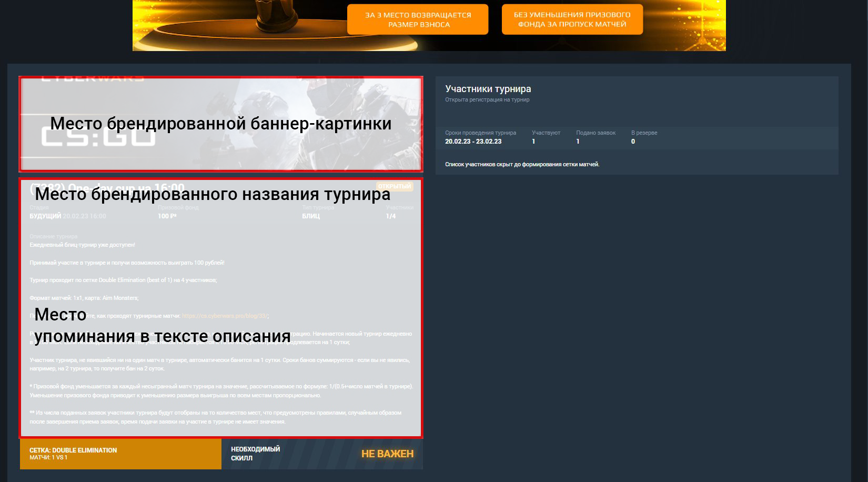868x482 pixels.
Task: Click the 'ОТКРЫТЫЙ' status badge
Action: pyautogui.click(x=395, y=186)
